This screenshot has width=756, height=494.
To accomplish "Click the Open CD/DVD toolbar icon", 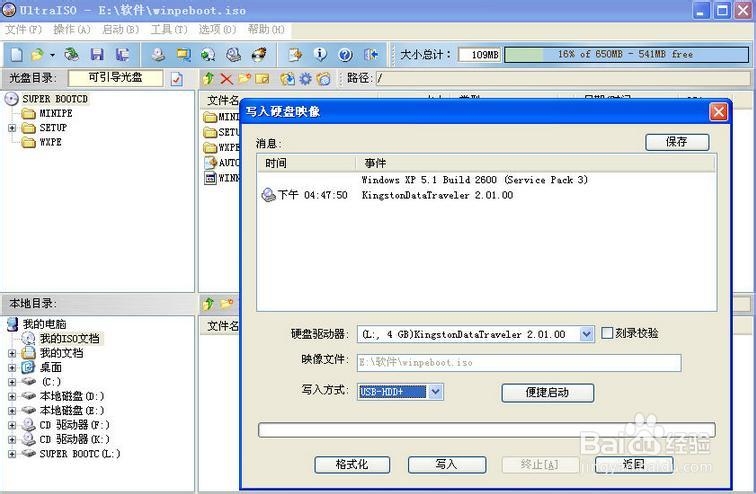I will 71,54.
